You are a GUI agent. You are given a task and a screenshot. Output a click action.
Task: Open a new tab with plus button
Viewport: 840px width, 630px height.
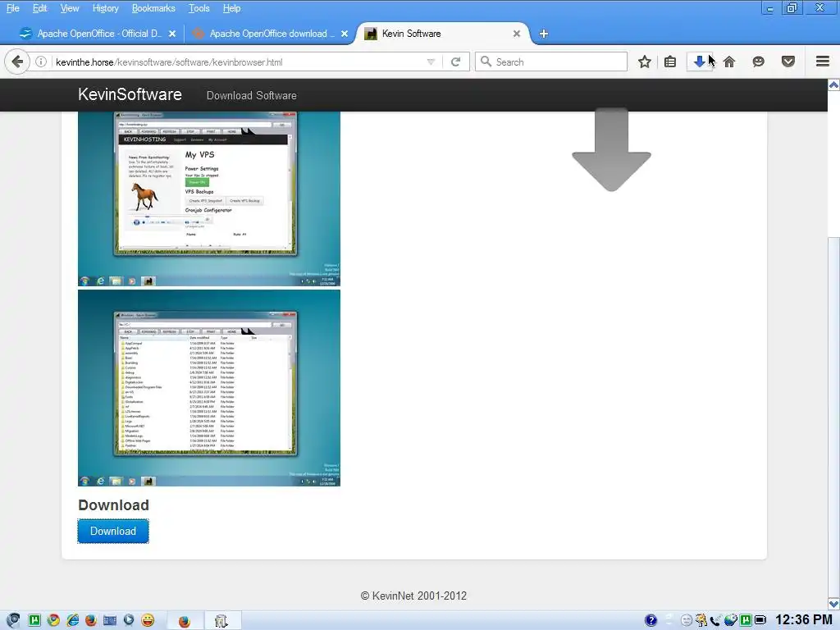tap(544, 34)
